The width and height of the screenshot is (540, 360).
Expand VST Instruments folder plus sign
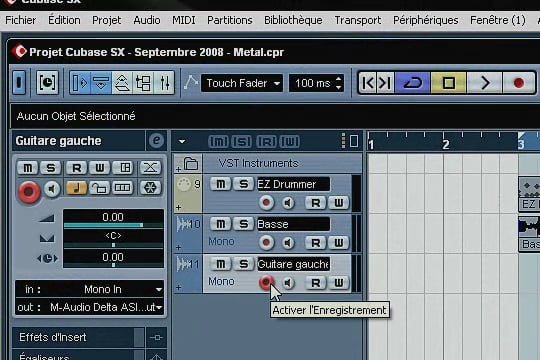pos(178,169)
